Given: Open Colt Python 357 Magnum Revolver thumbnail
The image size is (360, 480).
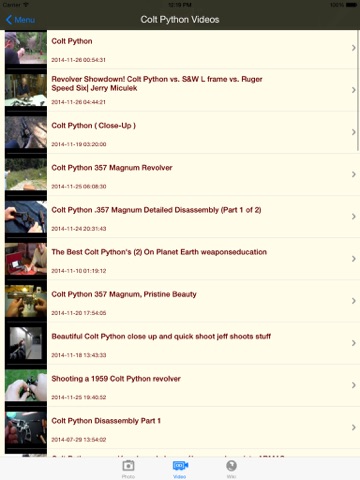Looking at the screenshot, I should 26,174.
